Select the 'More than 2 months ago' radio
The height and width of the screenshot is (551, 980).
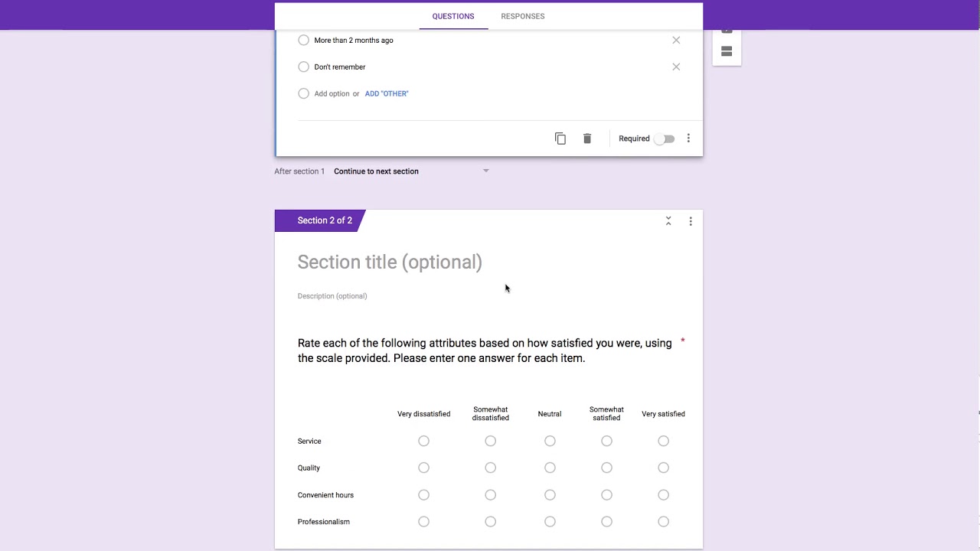(304, 40)
